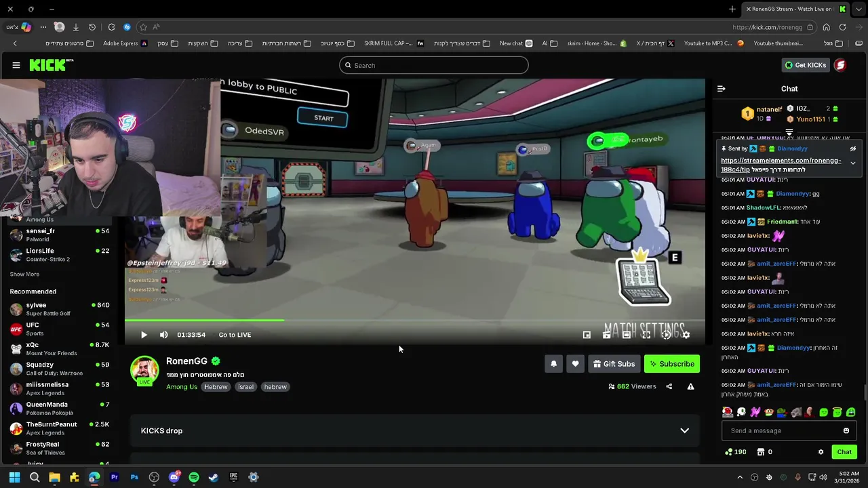
Task: Open sylvee recommended channel
Action: (x=60, y=309)
